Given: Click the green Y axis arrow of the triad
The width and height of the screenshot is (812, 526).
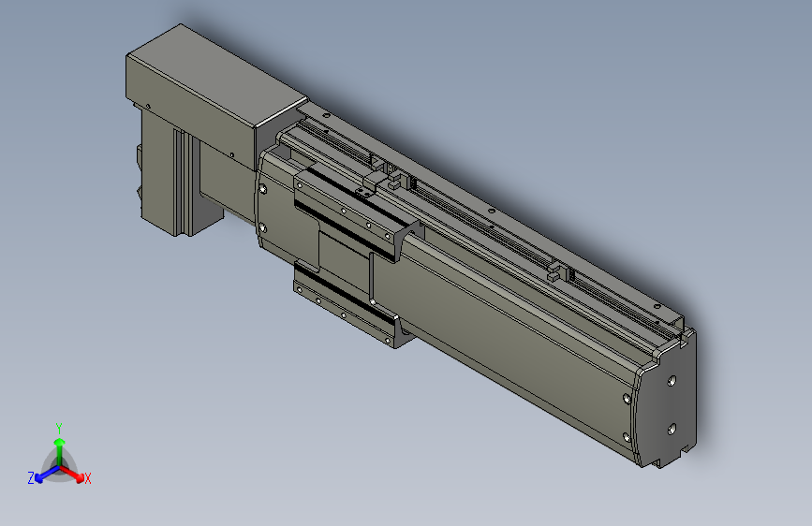Looking at the screenshot, I should click(60, 450).
